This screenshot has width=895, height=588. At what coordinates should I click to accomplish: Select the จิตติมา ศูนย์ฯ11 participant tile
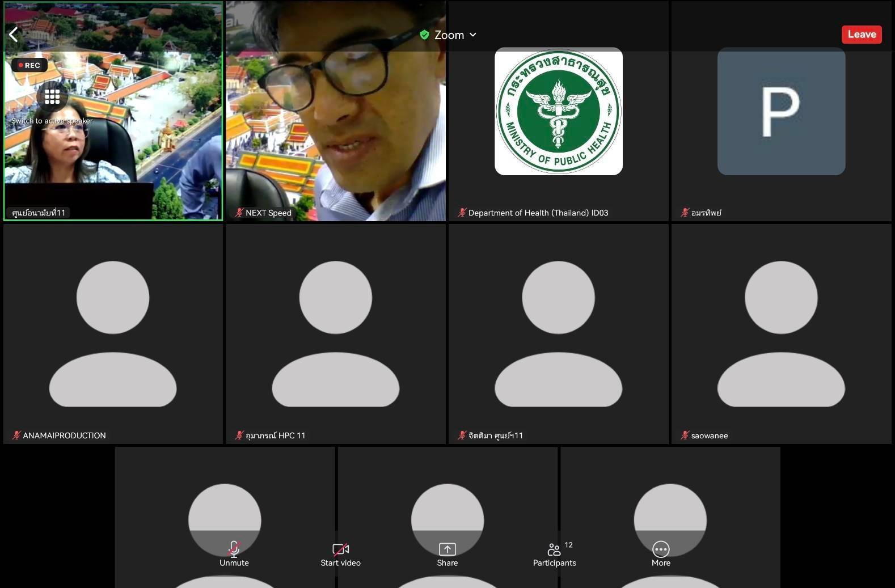(559, 334)
